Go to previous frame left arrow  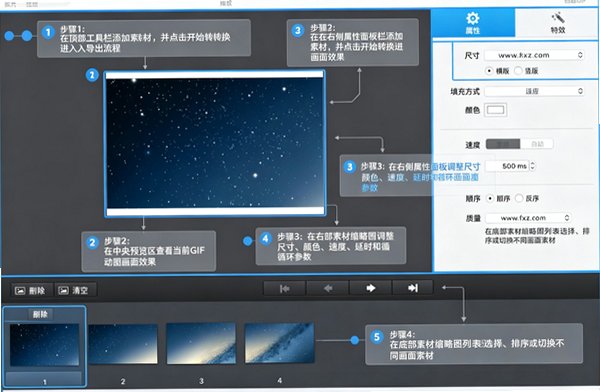328,288
